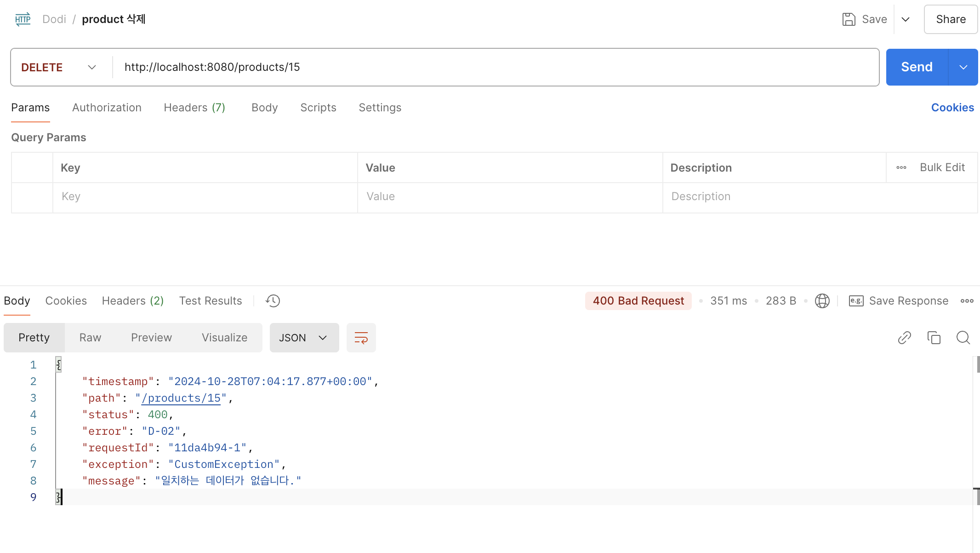980x553 pixels.
Task: Open the response more options ellipsis
Action: (967, 301)
